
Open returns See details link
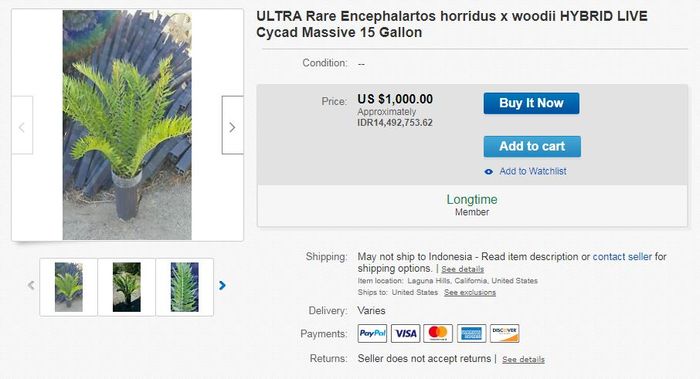[x=523, y=359]
